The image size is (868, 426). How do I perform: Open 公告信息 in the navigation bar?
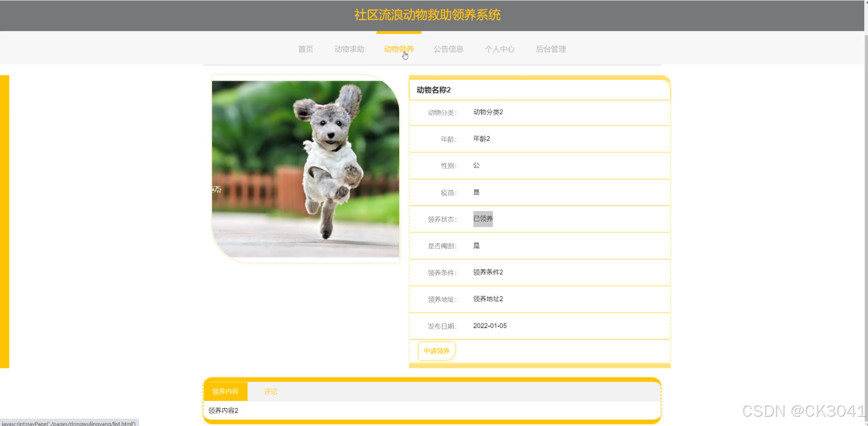tap(448, 49)
